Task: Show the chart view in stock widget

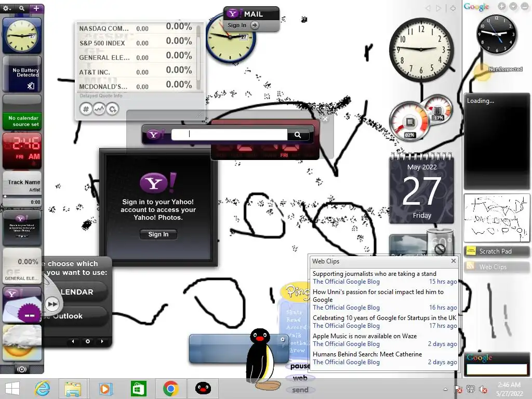Action: pyautogui.click(x=99, y=109)
